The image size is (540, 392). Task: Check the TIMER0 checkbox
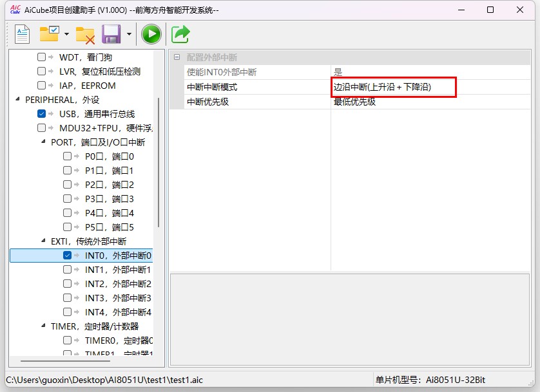click(67, 340)
